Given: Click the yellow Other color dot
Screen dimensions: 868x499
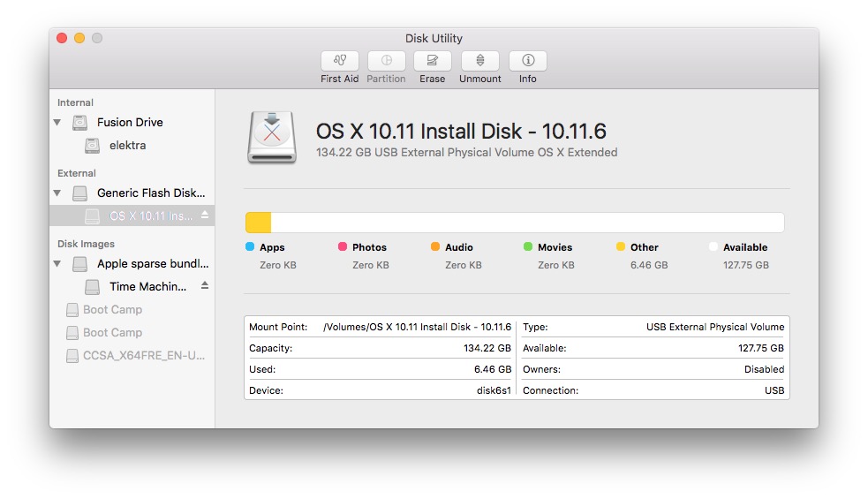Looking at the screenshot, I should click(621, 246).
